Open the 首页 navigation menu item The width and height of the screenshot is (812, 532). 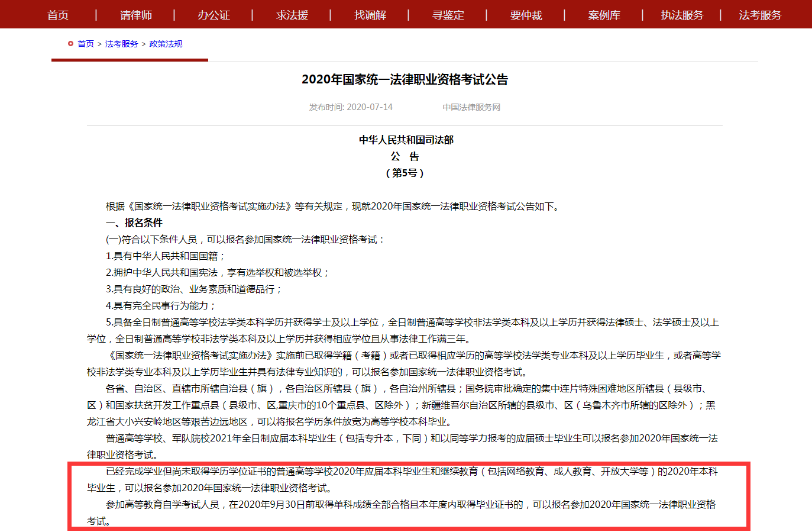point(58,15)
